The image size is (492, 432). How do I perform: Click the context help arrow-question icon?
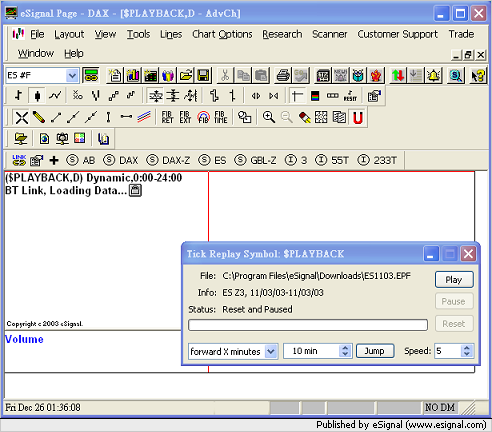[x=478, y=76]
